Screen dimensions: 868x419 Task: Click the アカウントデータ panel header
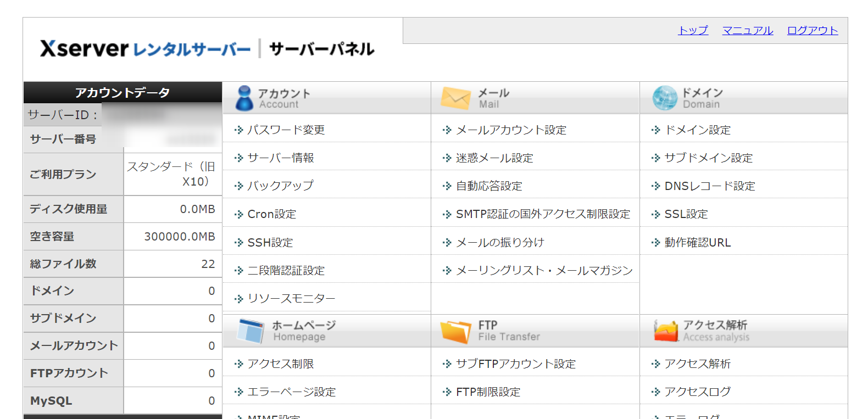(123, 92)
